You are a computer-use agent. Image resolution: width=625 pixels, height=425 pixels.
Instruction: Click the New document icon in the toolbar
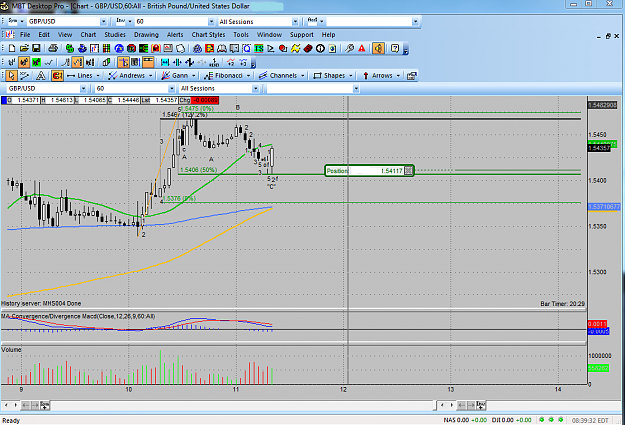pyautogui.click(x=12, y=48)
